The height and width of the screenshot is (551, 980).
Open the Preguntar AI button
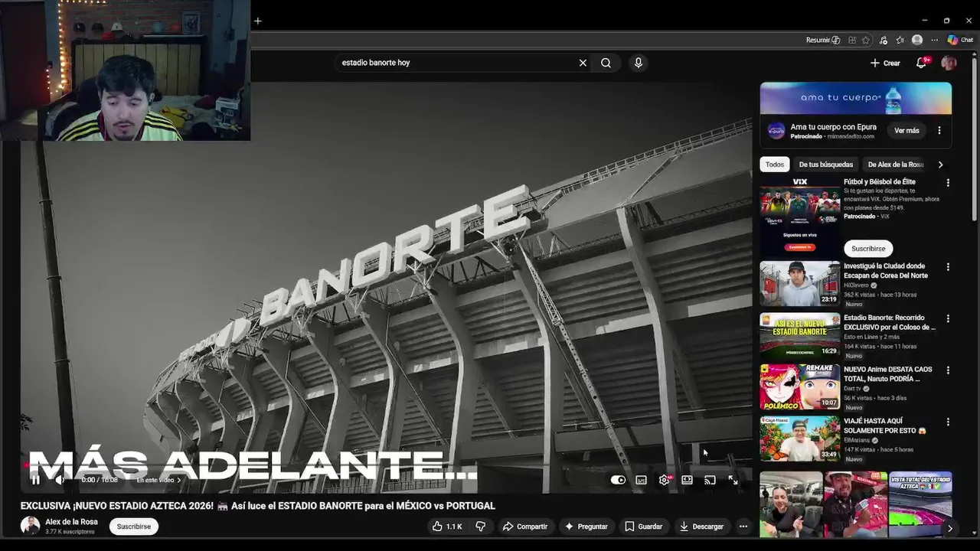coord(586,527)
